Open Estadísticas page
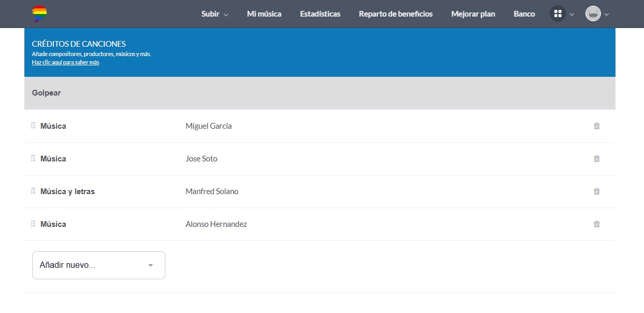Image resolution: width=644 pixels, height=313 pixels. click(x=320, y=14)
